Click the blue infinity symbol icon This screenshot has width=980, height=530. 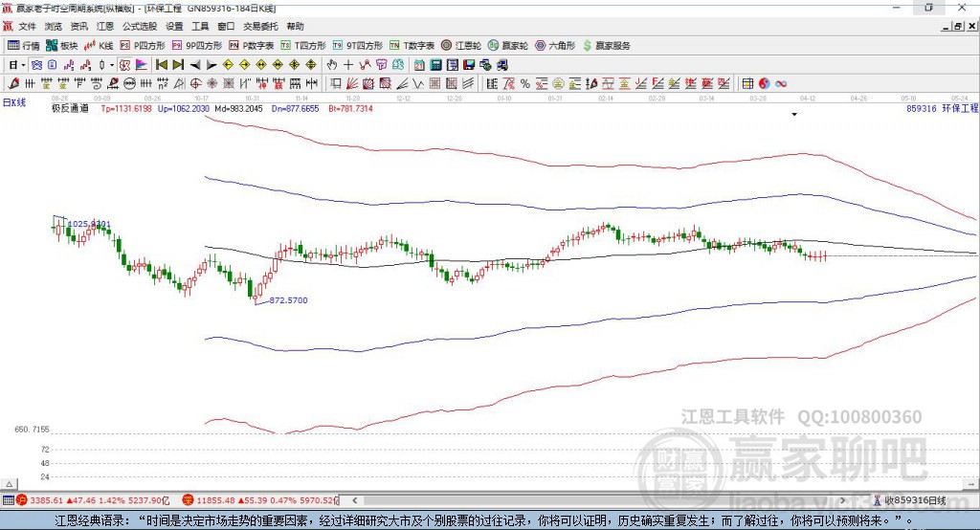pos(781,84)
